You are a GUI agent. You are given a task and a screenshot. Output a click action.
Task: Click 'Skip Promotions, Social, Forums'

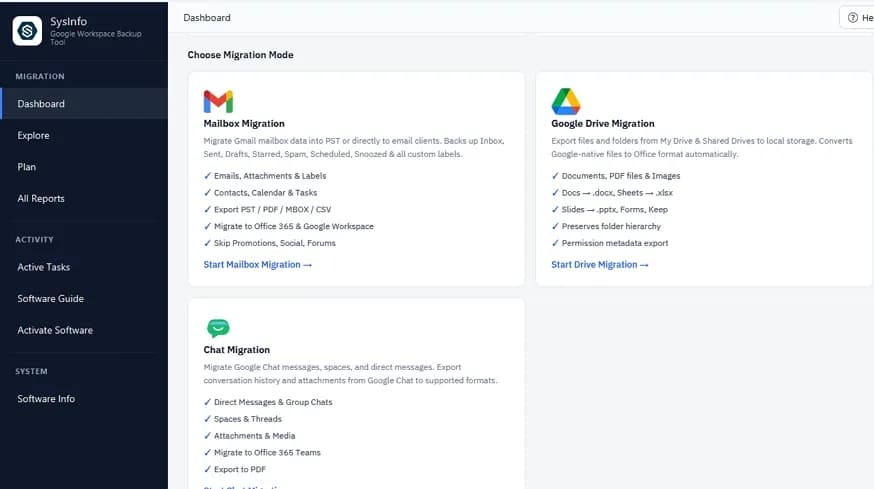[x=270, y=243]
